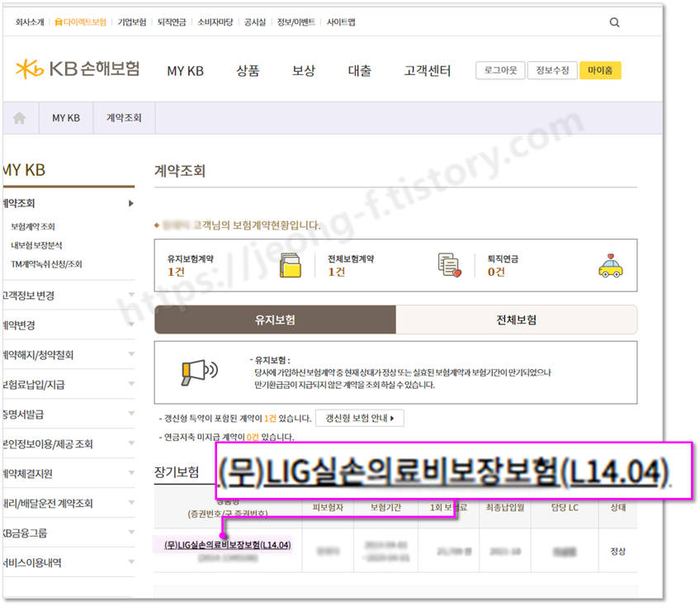Click the MY KB breadcrumb item
Viewport: 700px width, 606px height.
pos(66,118)
